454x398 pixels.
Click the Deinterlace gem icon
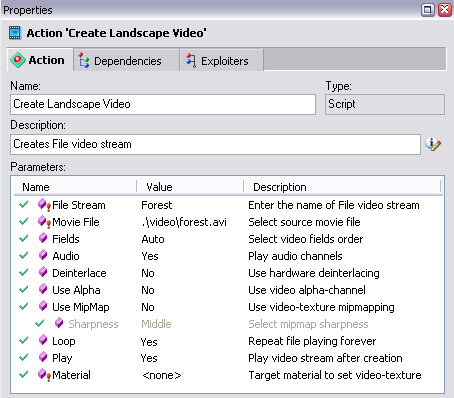(x=43, y=272)
